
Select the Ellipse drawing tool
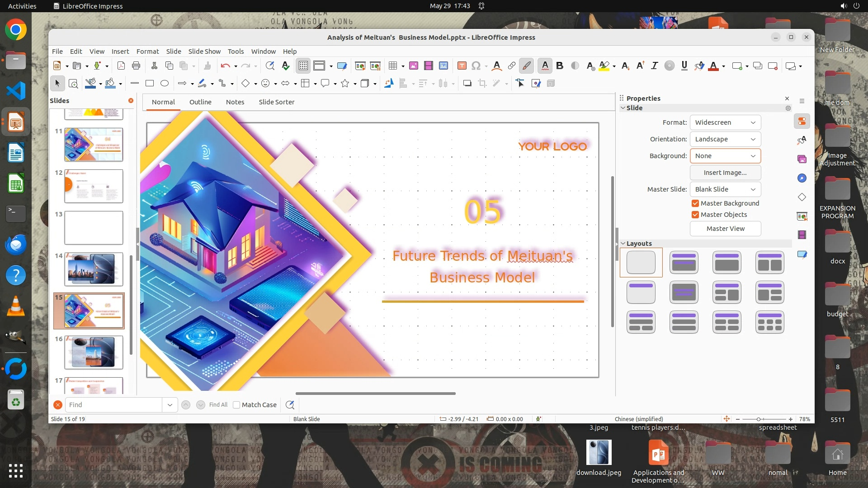pos(165,83)
